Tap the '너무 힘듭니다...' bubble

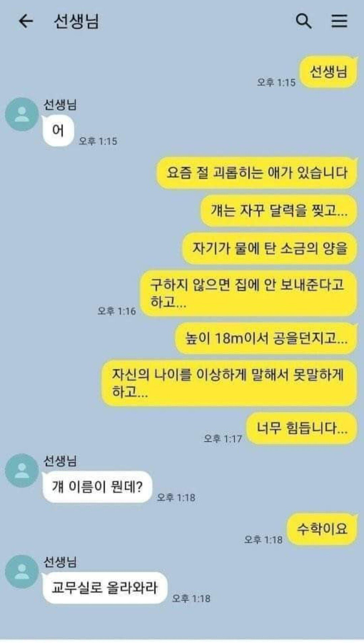tap(302, 428)
